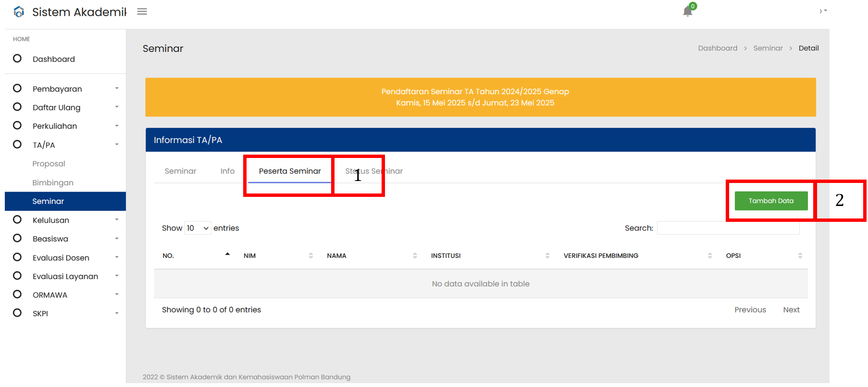
Task: Click the Sistem Akademik title text
Action: (79, 12)
